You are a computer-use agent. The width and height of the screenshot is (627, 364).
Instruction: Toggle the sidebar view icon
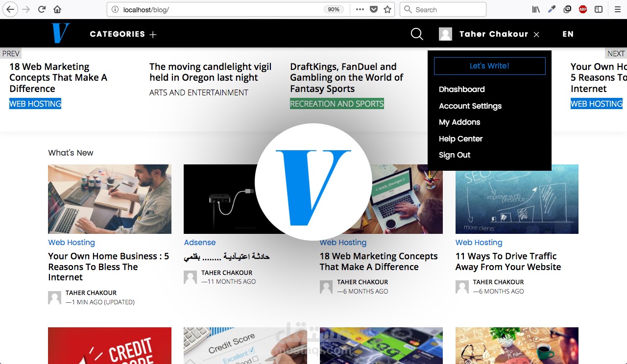(599, 9)
